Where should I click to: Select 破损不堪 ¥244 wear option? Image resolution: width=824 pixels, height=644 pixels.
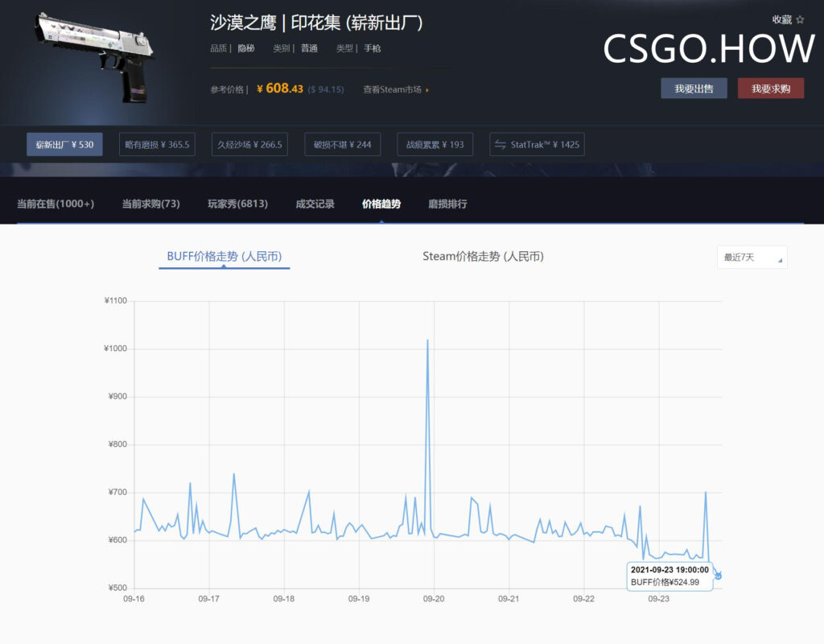tap(343, 145)
